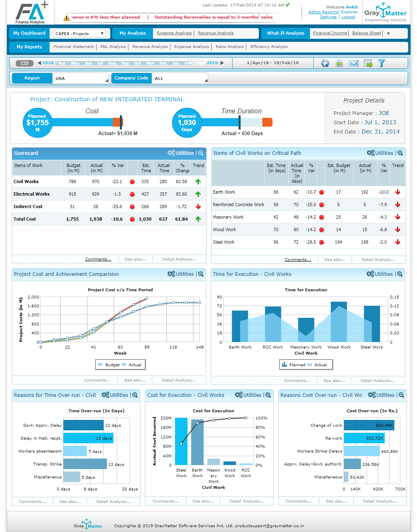417x532 pixels.
Task: Toggle Budget series in cost chart legend
Action: [x=109, y=365]
